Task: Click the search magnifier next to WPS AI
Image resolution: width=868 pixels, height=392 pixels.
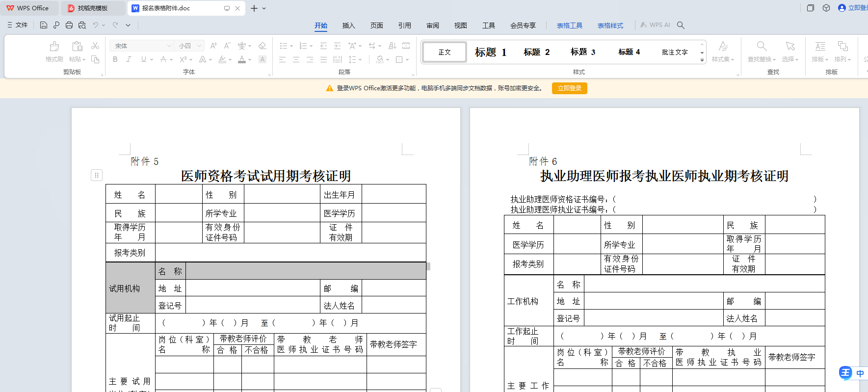Action: coord(681,25)
